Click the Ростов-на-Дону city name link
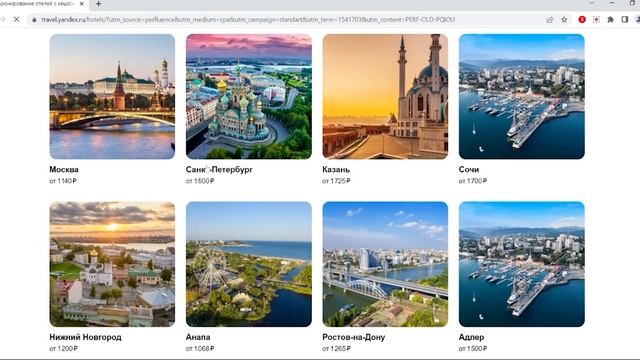This screenshot has height=360, width=640. [353, 337]
